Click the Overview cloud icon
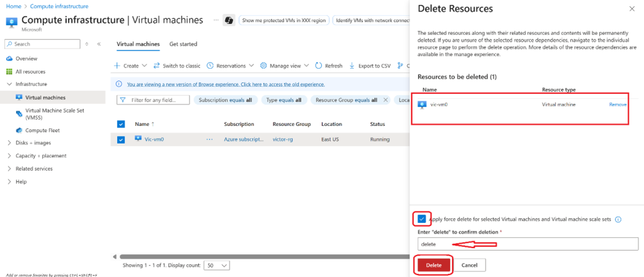 point(9,59)
